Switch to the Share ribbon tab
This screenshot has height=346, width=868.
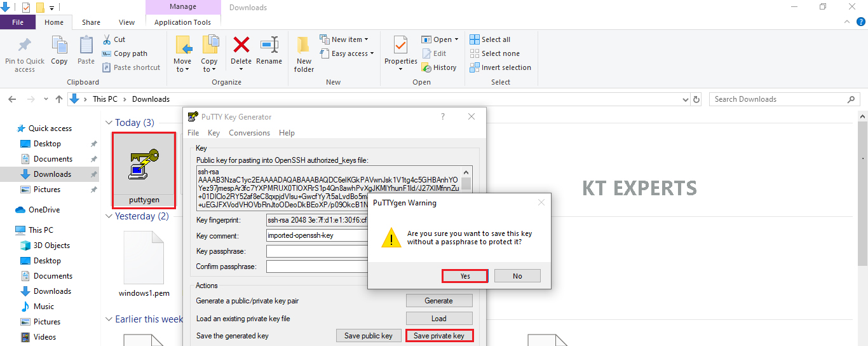pyautogui.click(x=91, y=22)
